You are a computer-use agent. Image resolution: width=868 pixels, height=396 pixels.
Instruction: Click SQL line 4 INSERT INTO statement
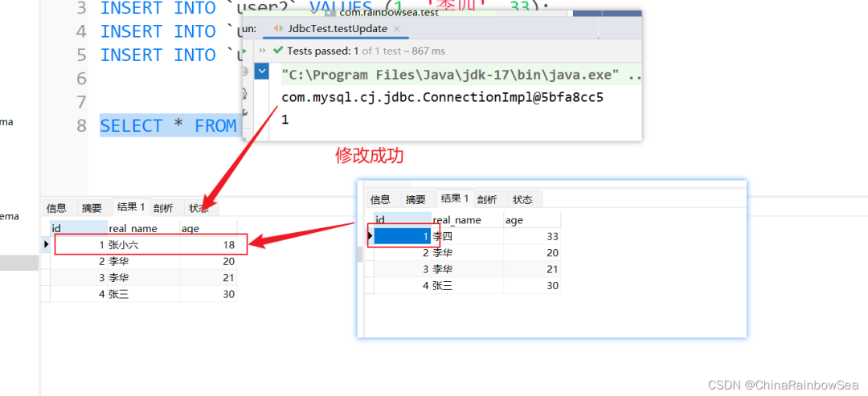click(171, 31)
